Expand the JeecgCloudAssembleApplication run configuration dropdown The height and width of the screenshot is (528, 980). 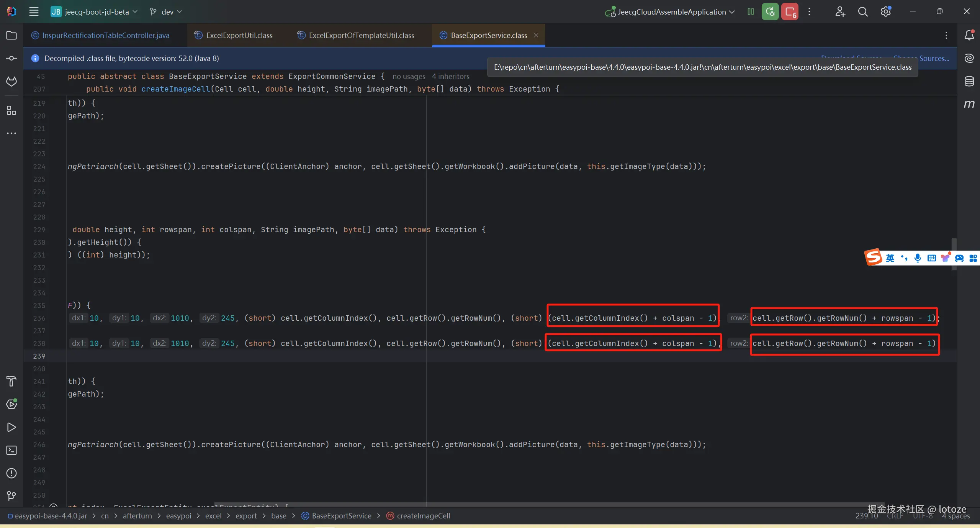(x=672, y=12)
